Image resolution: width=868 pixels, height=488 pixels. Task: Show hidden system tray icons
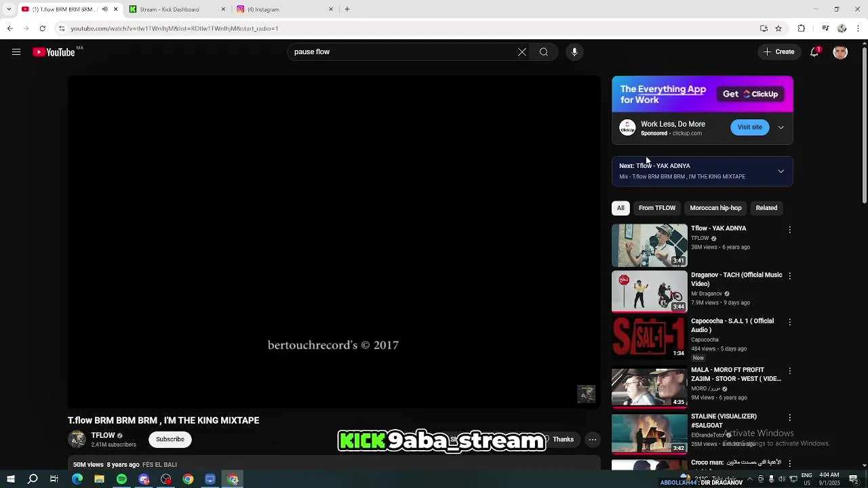coord(749,479)
